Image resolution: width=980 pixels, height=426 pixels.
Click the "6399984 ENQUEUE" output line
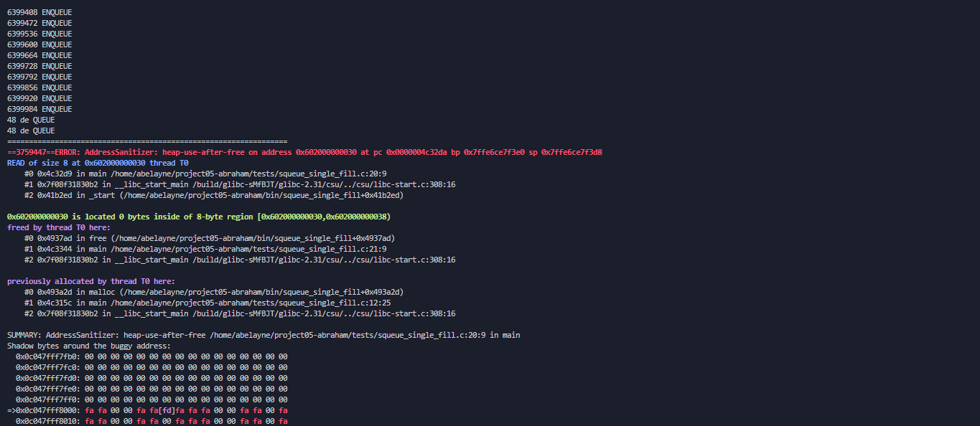39,109
